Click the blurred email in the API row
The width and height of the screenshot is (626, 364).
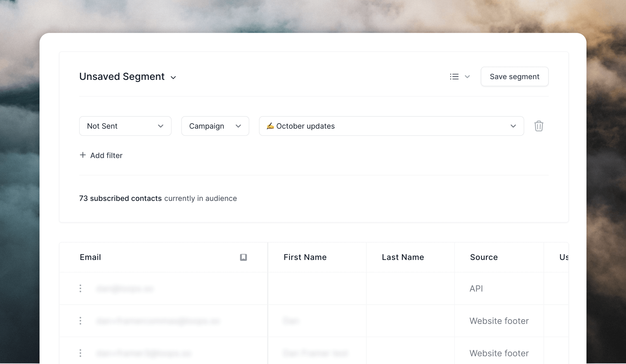(125, 289)
